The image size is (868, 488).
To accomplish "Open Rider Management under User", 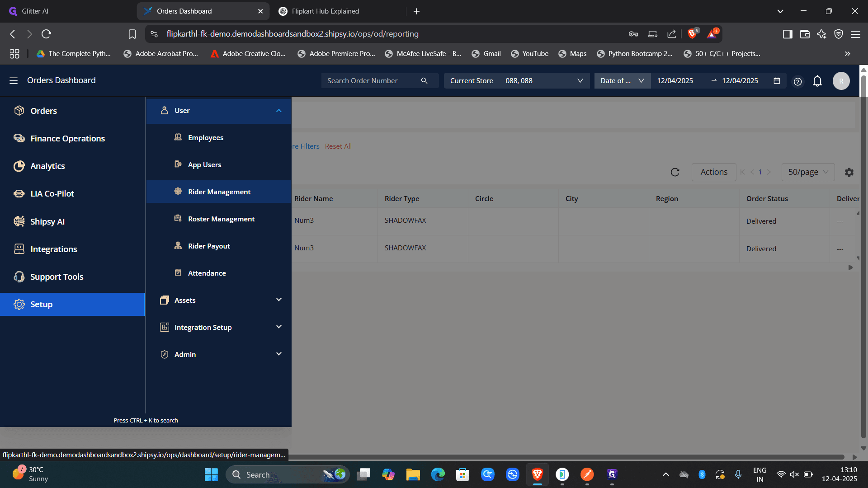I will [x=218, y=192].
